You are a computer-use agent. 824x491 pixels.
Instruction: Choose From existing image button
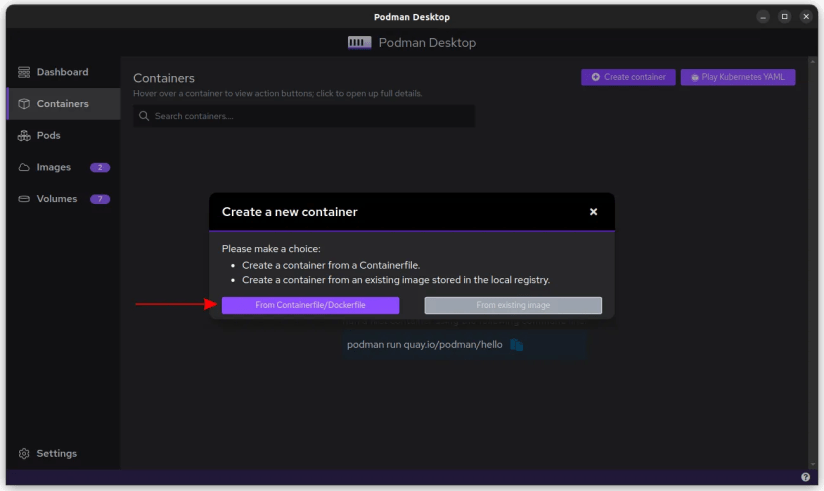coord(513,305)
